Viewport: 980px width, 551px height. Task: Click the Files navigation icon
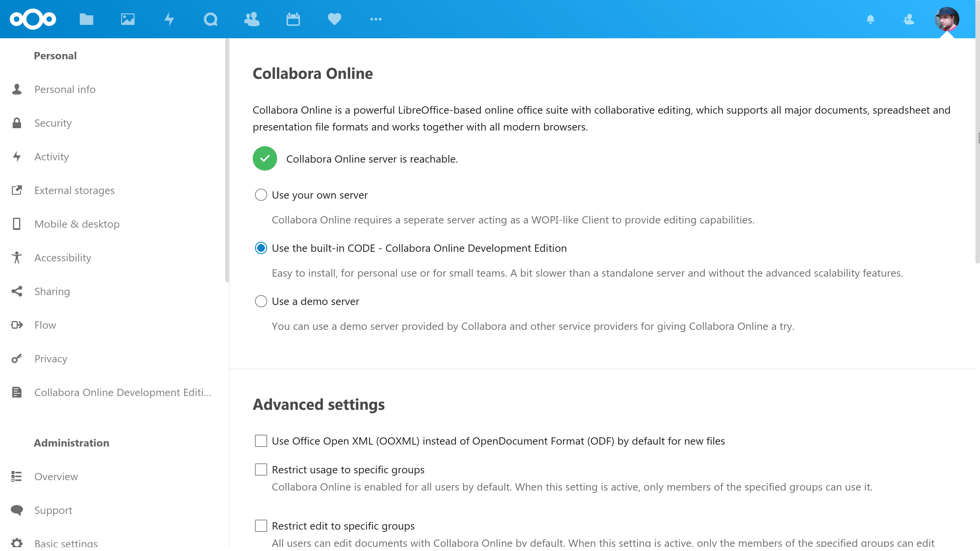click(86, 19)
